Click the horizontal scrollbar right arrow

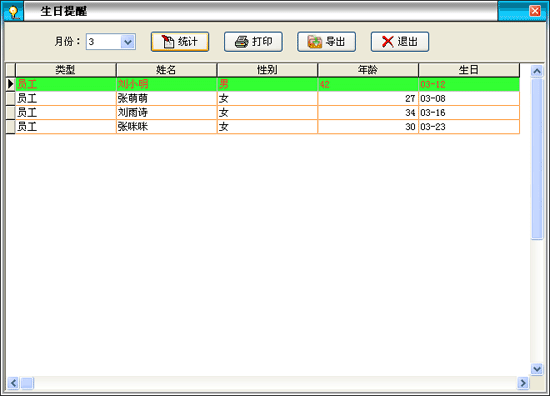click(x=523, y=383)
